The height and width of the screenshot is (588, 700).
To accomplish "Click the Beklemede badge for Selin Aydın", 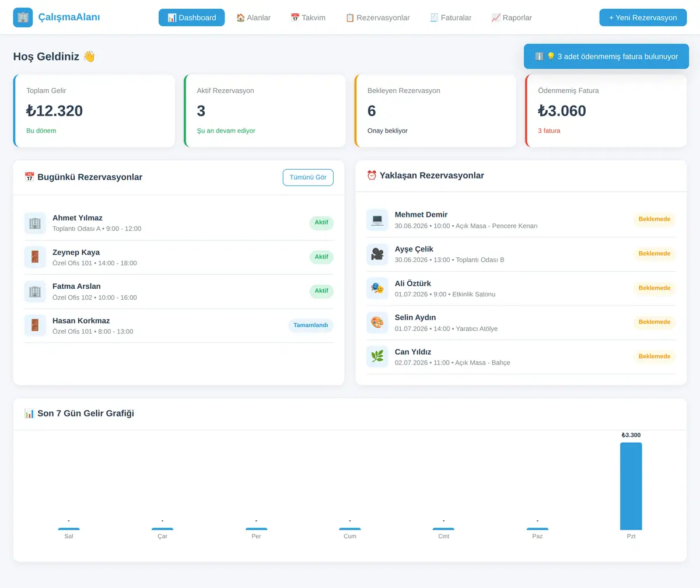I will click(x=654, y=323).
